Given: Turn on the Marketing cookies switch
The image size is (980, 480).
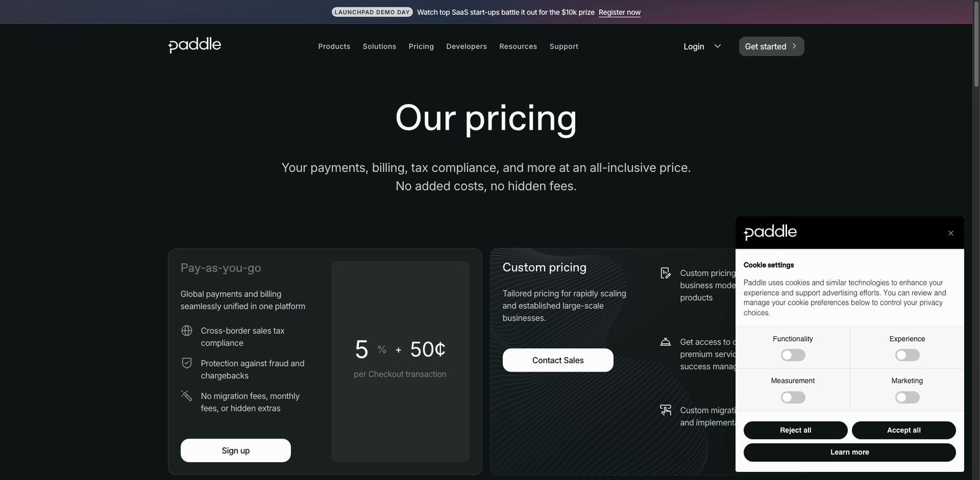Looking at the screenshot, I should click(x=907, y=397).
